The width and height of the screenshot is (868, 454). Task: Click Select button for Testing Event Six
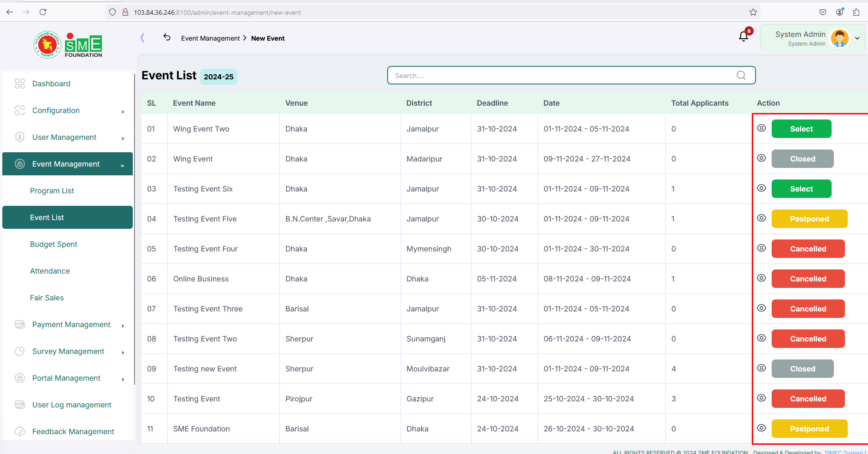(801, 189)
